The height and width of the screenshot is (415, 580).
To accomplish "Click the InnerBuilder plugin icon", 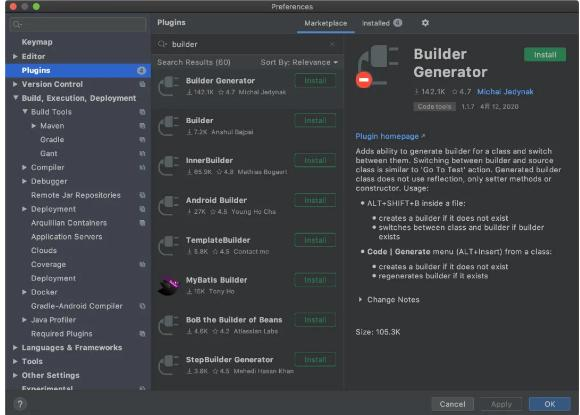I will 168,166.
